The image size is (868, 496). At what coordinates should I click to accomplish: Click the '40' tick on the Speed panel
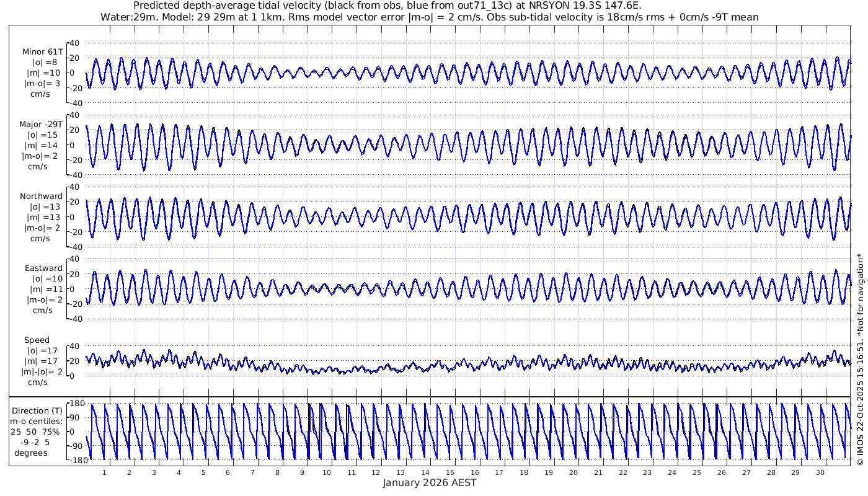click(x=75, y=345)
